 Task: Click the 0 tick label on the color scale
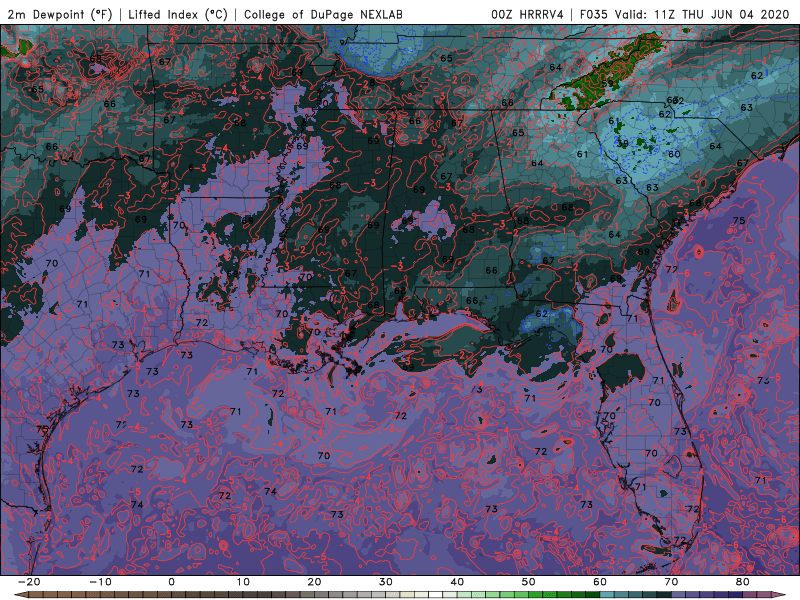pyautogui.click(x=171, y=582)
